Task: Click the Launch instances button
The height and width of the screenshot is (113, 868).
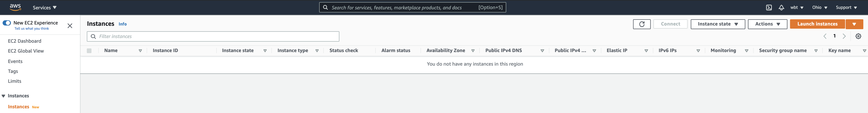Action: 817,24
